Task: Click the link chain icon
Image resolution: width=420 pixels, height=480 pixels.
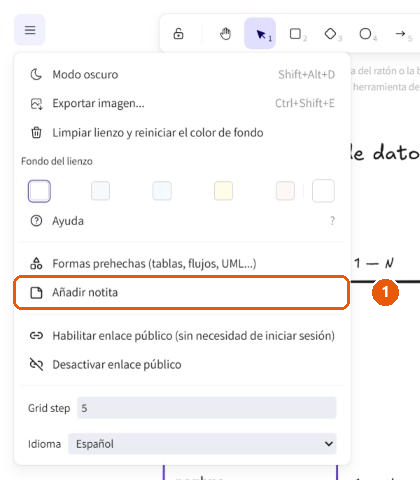Action: pyautogui.click(x=36, y=335)
